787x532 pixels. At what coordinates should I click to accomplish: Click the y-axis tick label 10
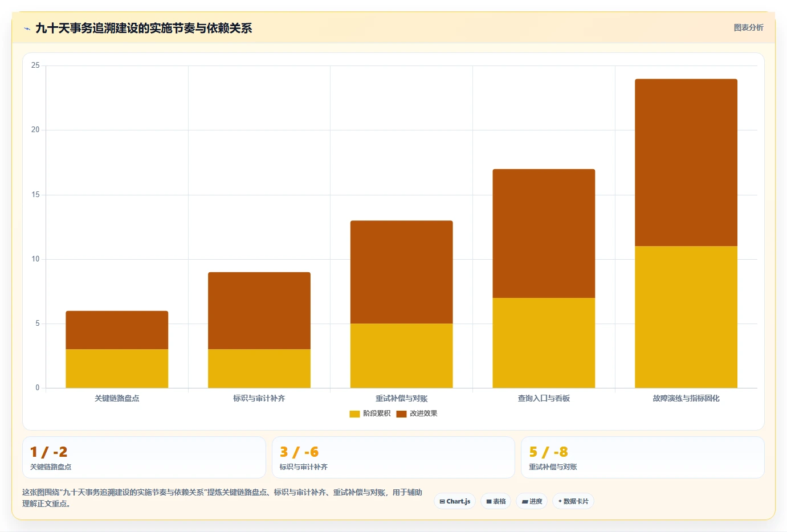(35, 259)
